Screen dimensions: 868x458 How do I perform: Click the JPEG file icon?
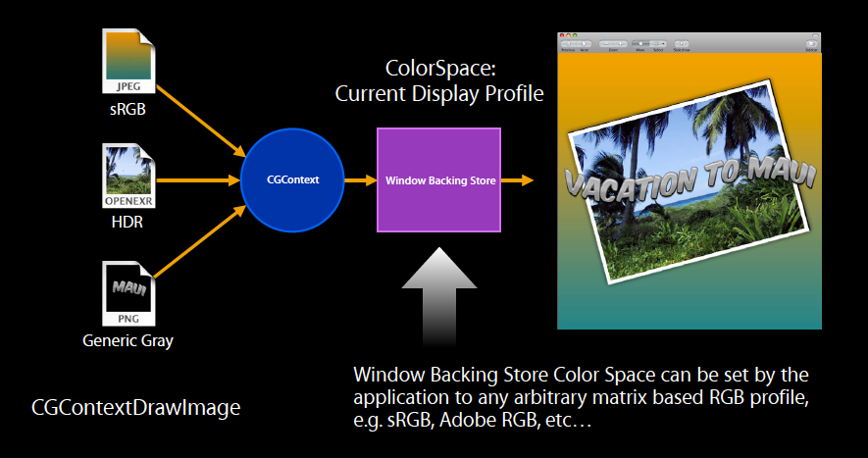pyautogui.click(x=128, y=64)
